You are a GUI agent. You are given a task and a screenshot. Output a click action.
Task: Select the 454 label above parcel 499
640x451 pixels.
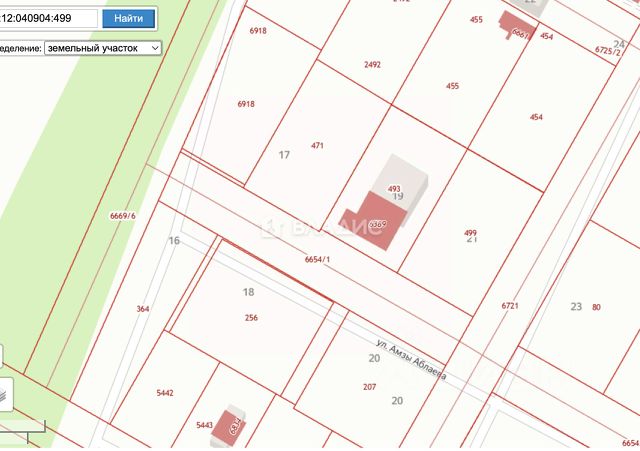(536, 118)
